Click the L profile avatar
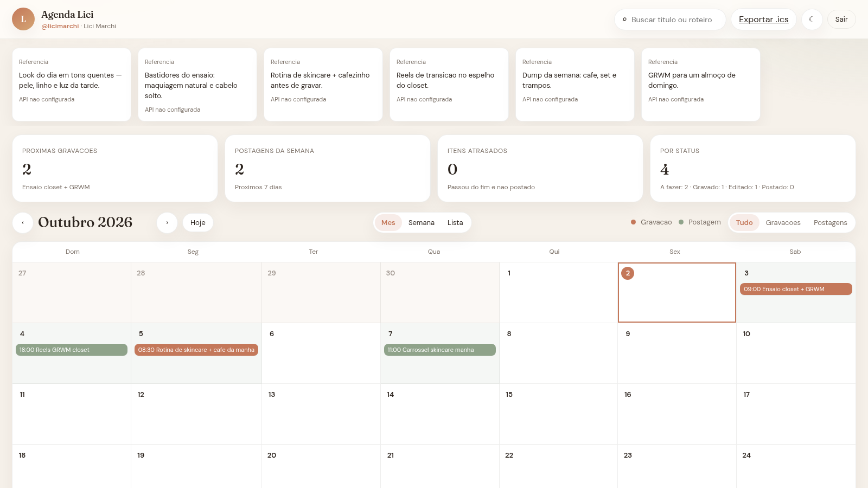The image size is (868, 488). click(x=23, y=19)
